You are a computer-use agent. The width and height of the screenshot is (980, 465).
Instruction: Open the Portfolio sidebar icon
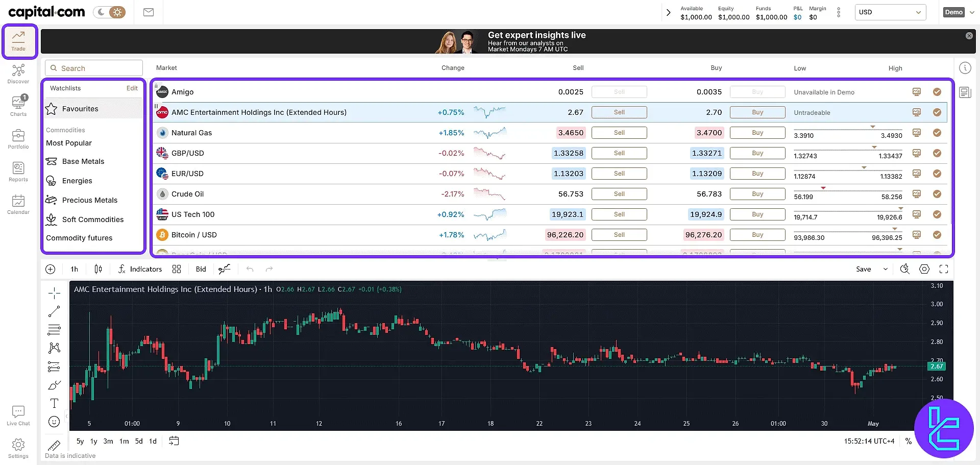point(18,139)
